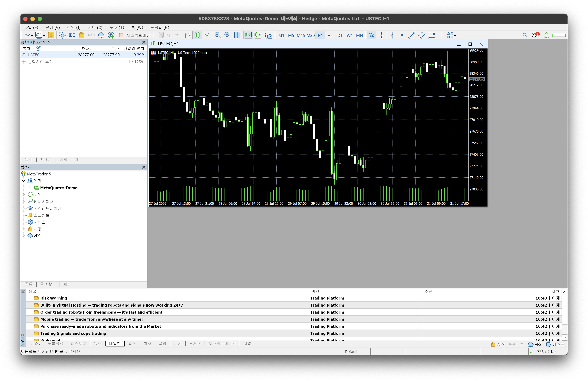Open the 차트 (C) menu

[95, 27]
